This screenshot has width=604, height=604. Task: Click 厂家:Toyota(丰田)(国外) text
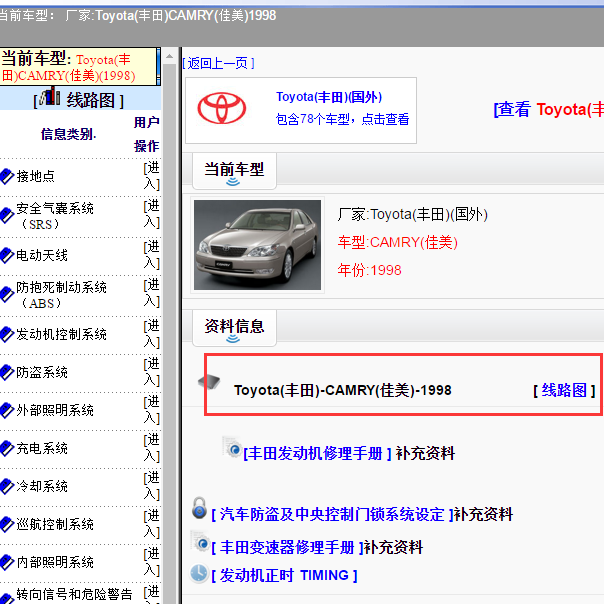[413, 214]
